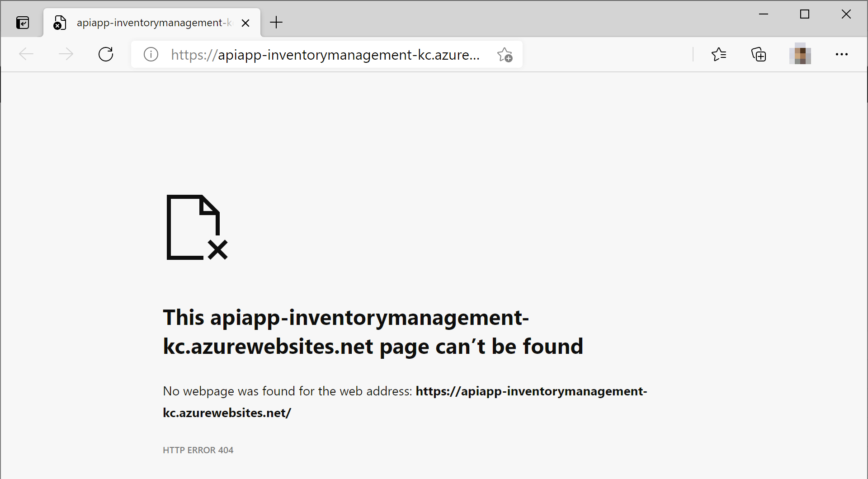Click the browser profile avatar

tap(800, 54)
